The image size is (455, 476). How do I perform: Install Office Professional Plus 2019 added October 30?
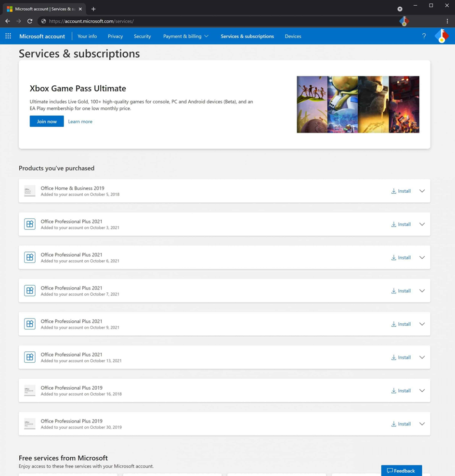tap(401, 424)
